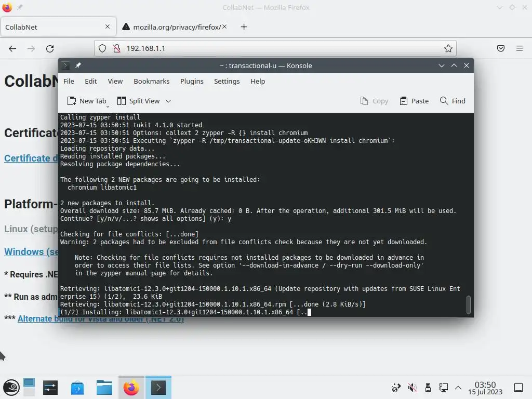Open Konsole View menu
The image size is (532, 399).
[115, 82]
